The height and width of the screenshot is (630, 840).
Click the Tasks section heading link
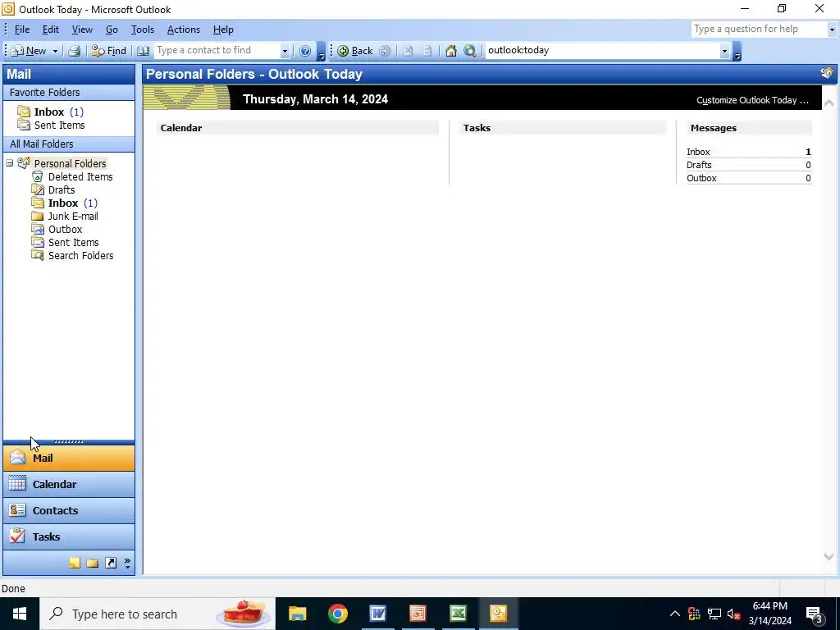coord(477,128)
